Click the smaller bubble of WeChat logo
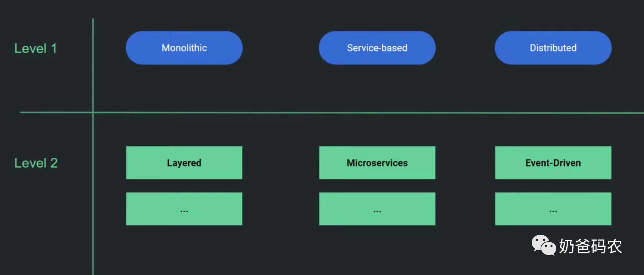Screen dimensions: 644x275 [x=549, y=249]
